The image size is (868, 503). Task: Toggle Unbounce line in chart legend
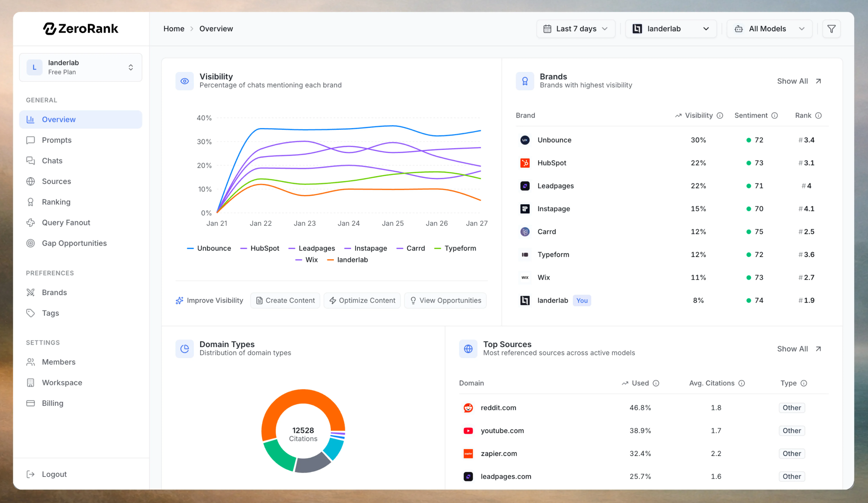(x=209, y=248)
